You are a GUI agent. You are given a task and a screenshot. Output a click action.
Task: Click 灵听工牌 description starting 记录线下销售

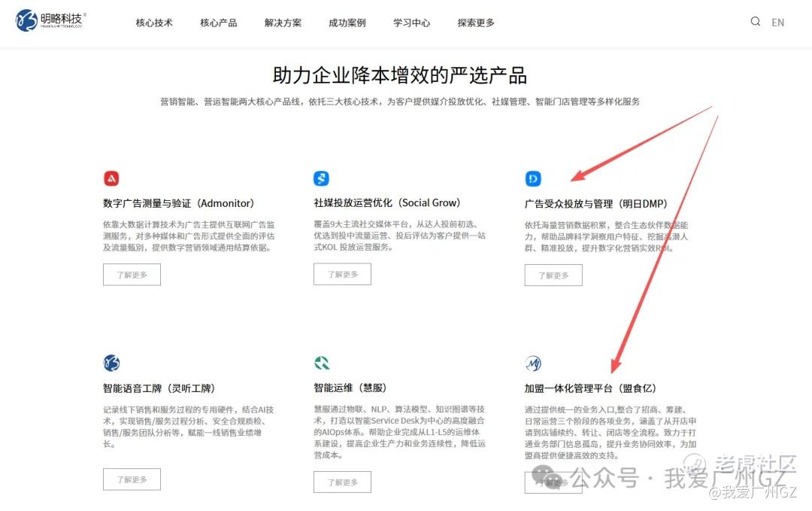[x=189, y=427]
